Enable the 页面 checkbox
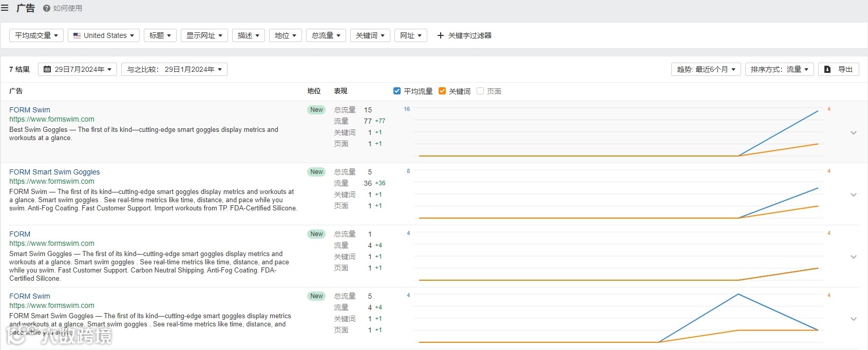Image resolution: width=868 pixels, height=350 pixels. tap(480, 91)
